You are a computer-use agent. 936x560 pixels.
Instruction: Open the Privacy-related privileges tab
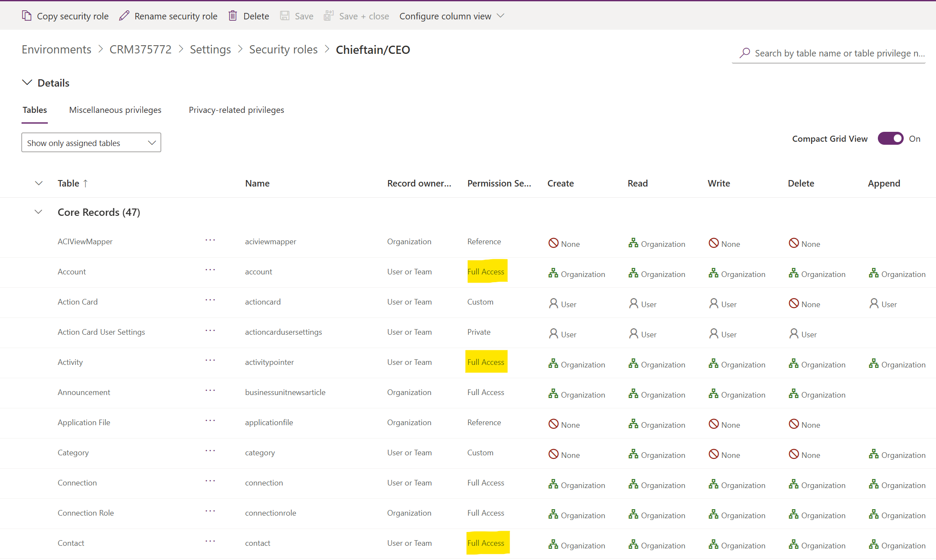tap(236, 110)
